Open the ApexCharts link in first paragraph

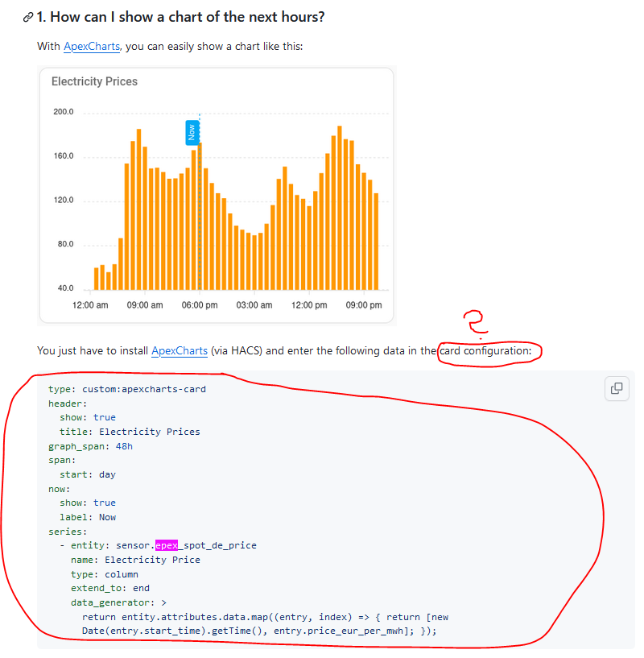[x=92, y=46]
